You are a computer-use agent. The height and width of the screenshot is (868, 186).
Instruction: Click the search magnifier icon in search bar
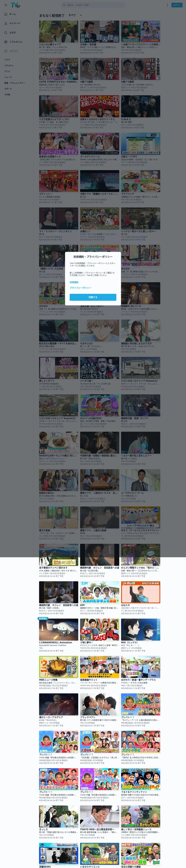[x=64, y=5]
